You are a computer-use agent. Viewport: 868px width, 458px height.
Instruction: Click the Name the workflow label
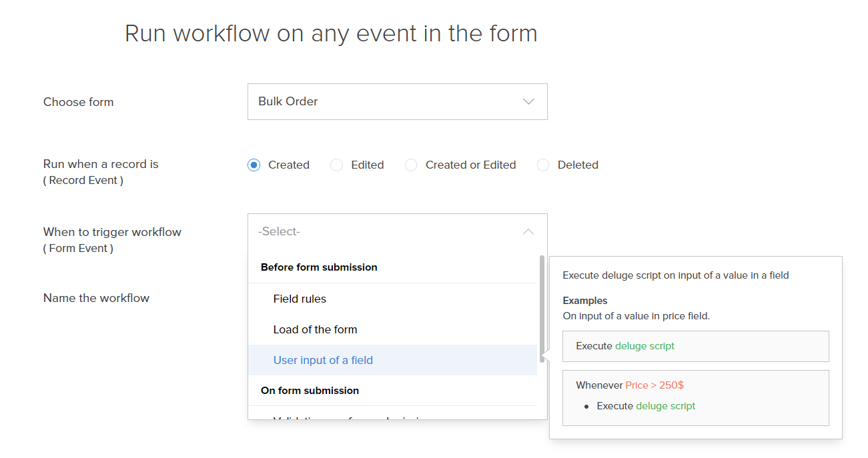tap(96, 298)
